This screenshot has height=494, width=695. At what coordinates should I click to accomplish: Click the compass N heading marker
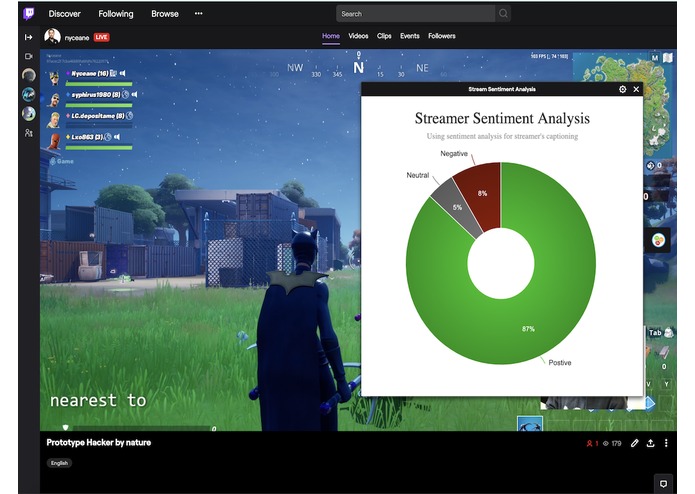[358, 67]
